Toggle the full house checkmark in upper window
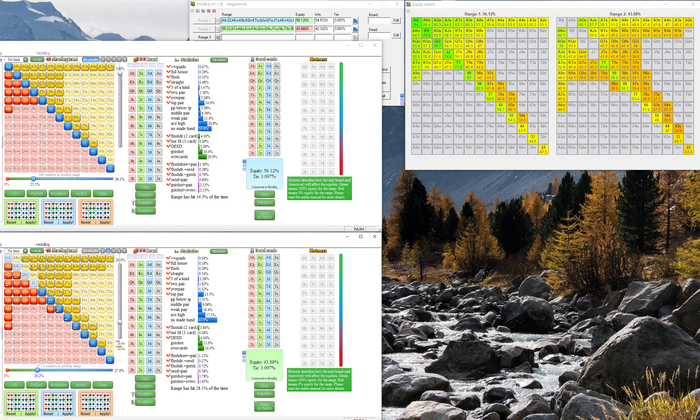This screenshot has height=420, width=700. tap(168, 72)
